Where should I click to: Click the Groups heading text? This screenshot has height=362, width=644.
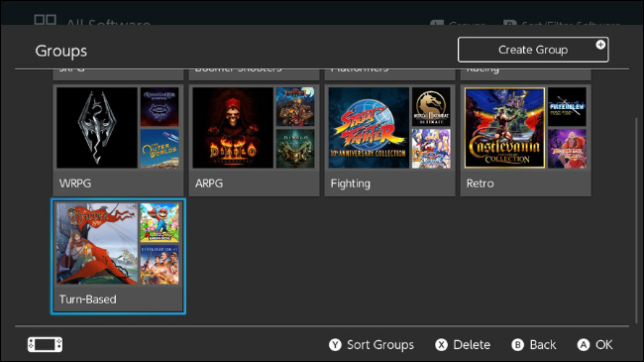coord(61,51)
